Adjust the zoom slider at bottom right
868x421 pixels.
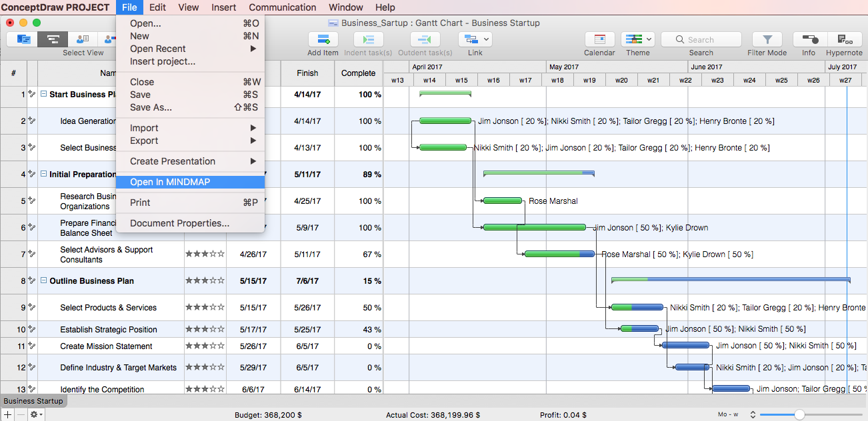799,414
